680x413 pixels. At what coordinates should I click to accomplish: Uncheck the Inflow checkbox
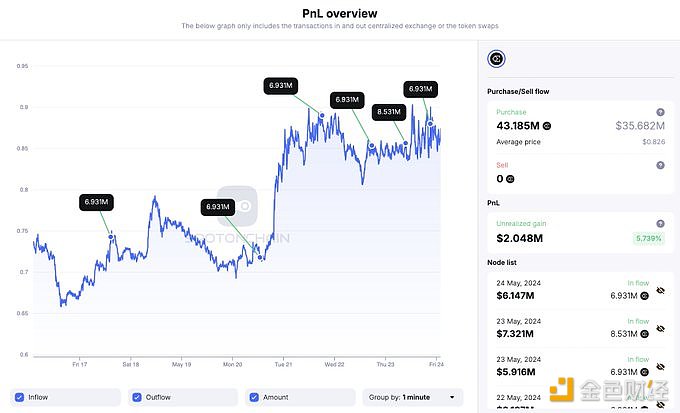(20, 397)
